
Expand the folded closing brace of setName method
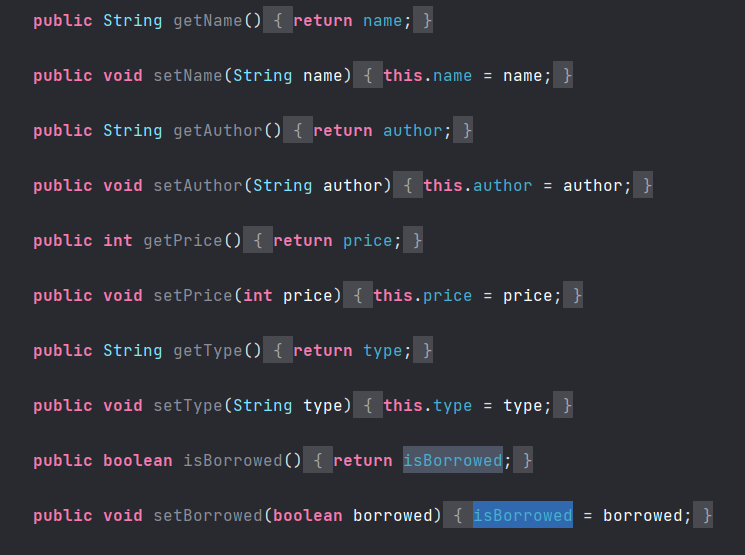[564, 75]
